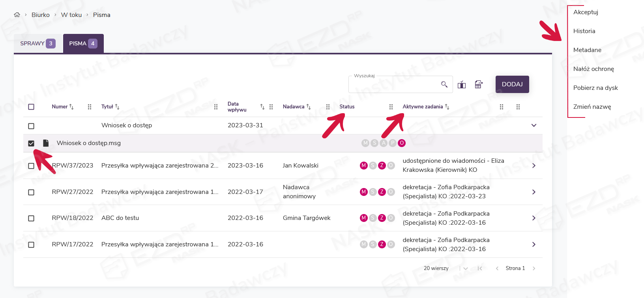The height and width of the screenshot is (298, 644).
Task: Tick the checkbox for RPW/27/2022
Action: point(31,192)
